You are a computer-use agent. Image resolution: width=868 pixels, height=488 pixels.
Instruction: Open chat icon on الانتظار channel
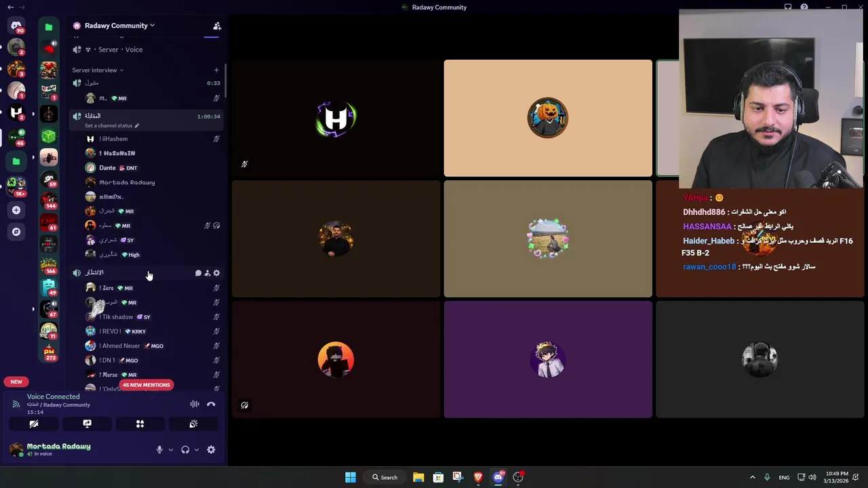(198, 273)
